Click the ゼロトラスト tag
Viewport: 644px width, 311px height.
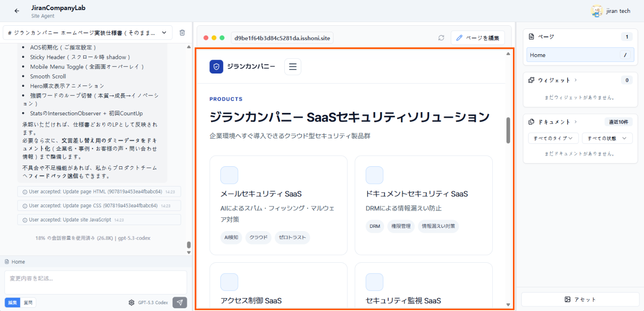pyautogui.click(x=293, y=237)
